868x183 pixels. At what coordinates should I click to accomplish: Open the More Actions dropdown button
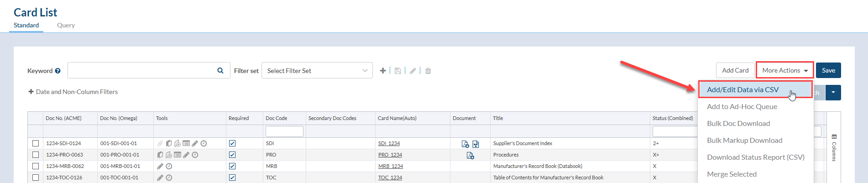pyautogui.click(x=785, y=70)
